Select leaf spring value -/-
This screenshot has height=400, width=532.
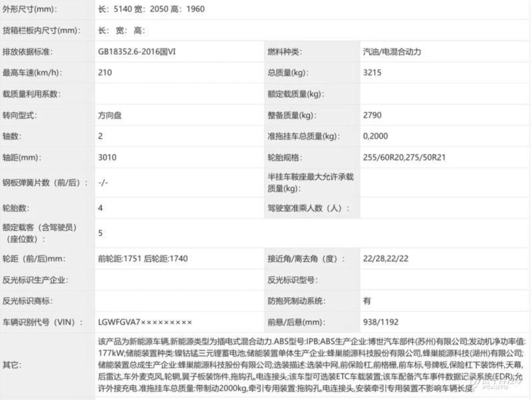click(103, 183)
